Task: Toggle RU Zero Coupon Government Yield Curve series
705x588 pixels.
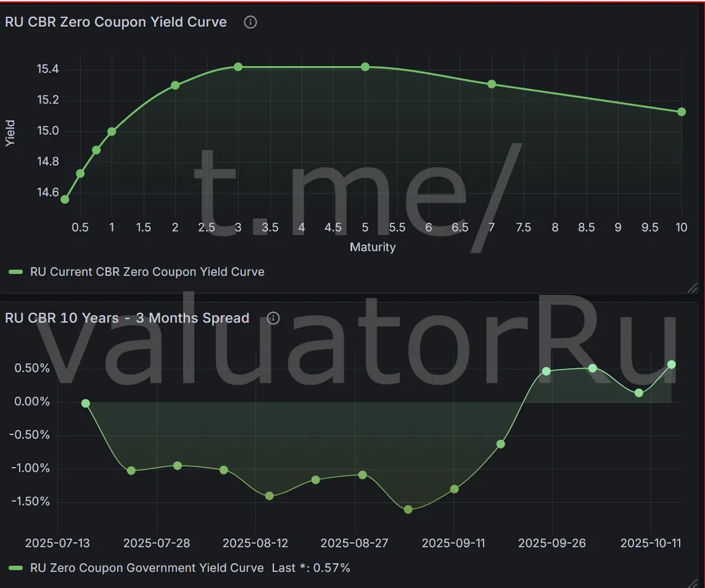Action: click(147, 568)
